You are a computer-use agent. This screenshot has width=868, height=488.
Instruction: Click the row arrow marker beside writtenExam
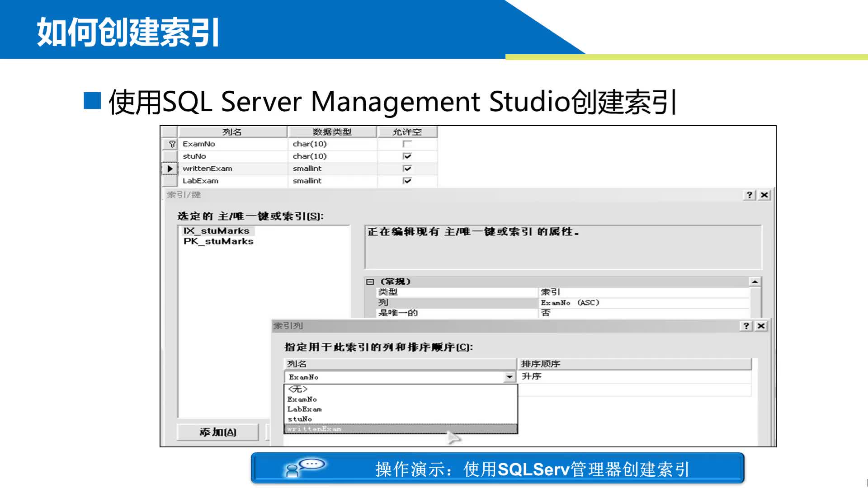170,169
